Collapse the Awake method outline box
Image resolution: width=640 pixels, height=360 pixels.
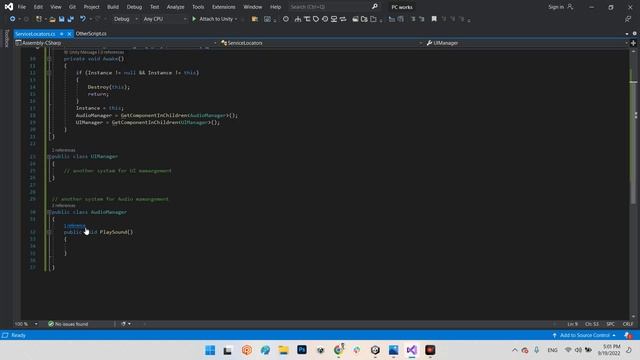[x=49, y=59]
